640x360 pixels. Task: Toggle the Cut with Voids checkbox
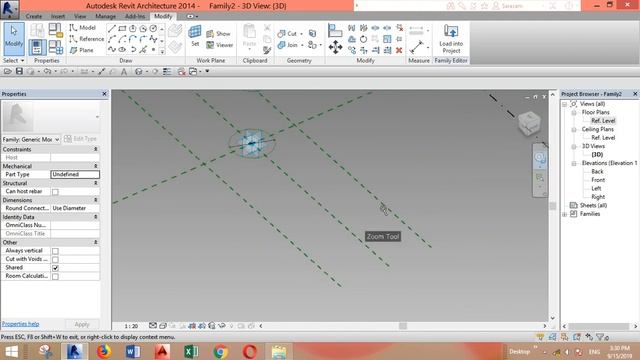click(x=55, y=260)
